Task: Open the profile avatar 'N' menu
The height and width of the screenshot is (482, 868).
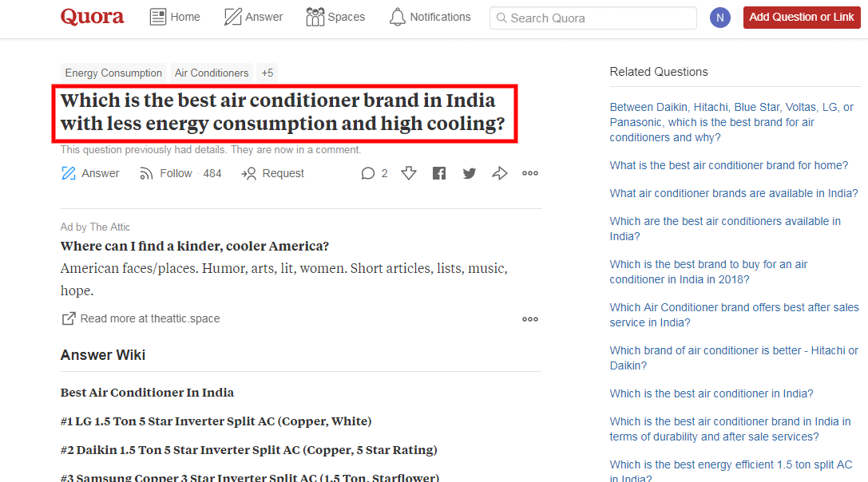Action: pyautogui.click(x=719, y=18)
